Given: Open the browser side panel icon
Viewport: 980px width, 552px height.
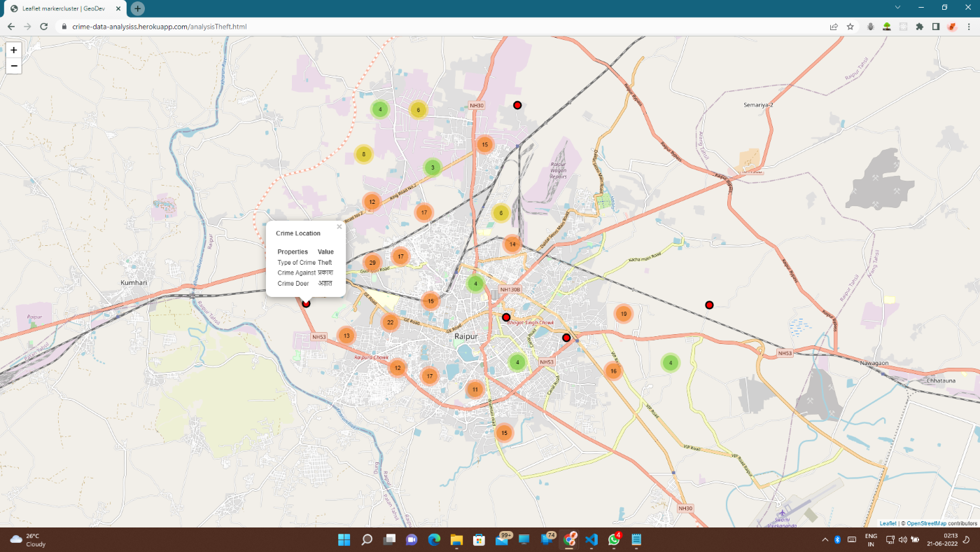Looking at the screenshot, I should tap(936, 26).
